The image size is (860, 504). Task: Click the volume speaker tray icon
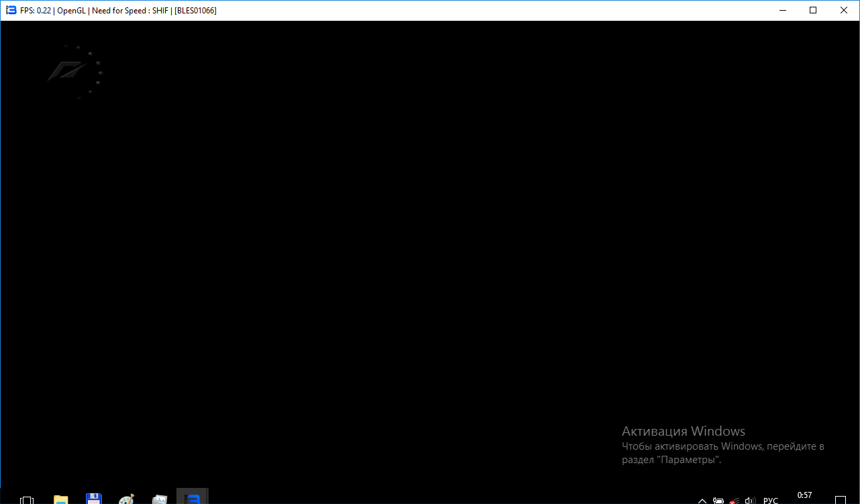[751, 500]
